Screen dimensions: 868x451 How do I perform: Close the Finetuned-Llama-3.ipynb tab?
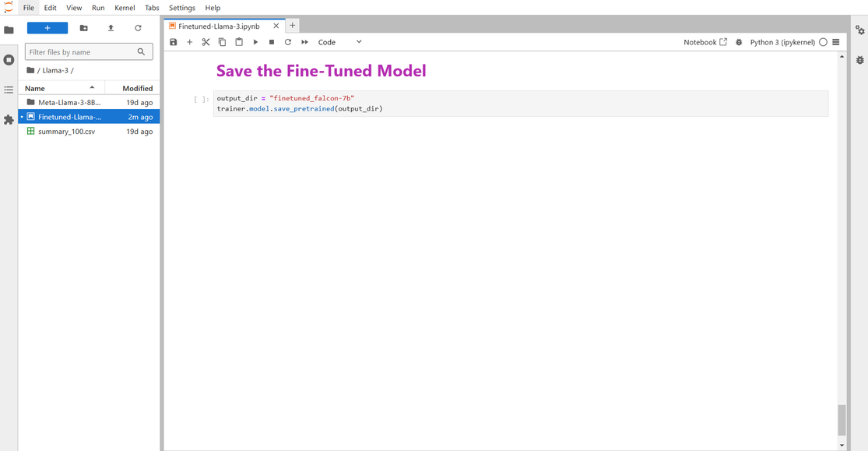276,26
